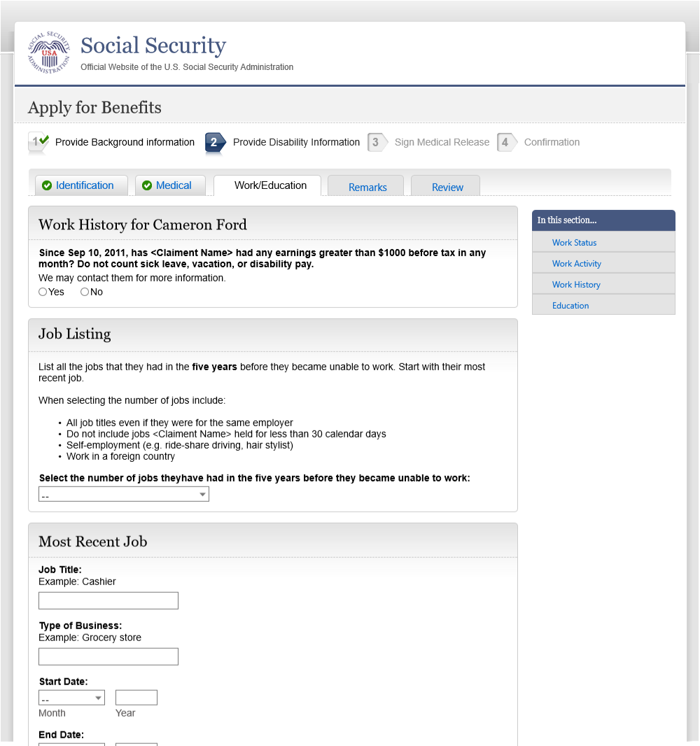Image resolution: width=700 pixels, height=746 pixels.
Task: Click the Social Security Administration seal logo
Action: 49,52
